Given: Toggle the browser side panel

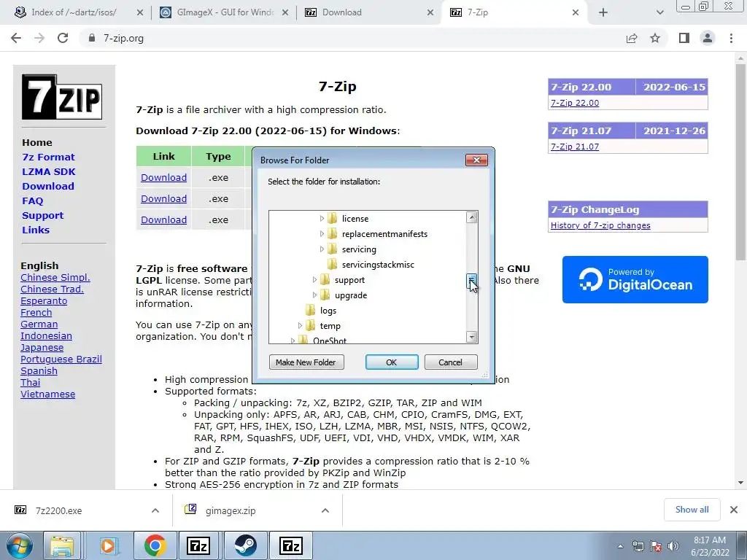Looking at the screenshot, I should point(684,38).
